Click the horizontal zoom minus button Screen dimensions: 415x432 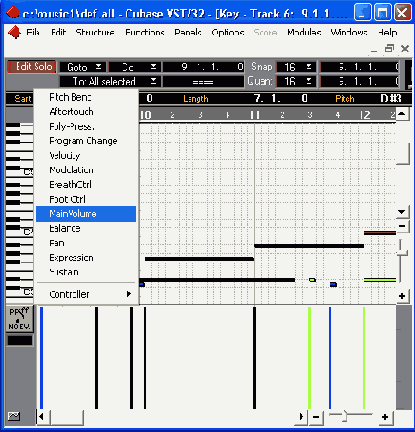pyautogui.click(x=316, y=417)
